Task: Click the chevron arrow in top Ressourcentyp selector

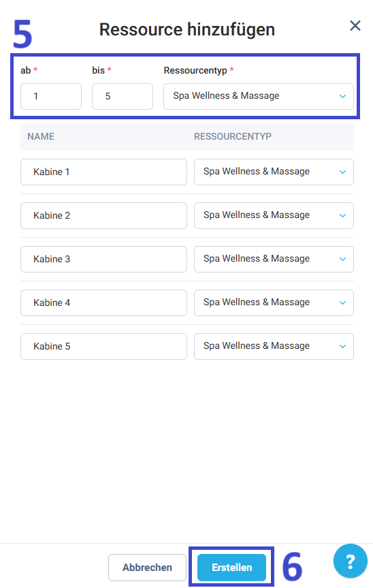Action: tap(342, 96)
